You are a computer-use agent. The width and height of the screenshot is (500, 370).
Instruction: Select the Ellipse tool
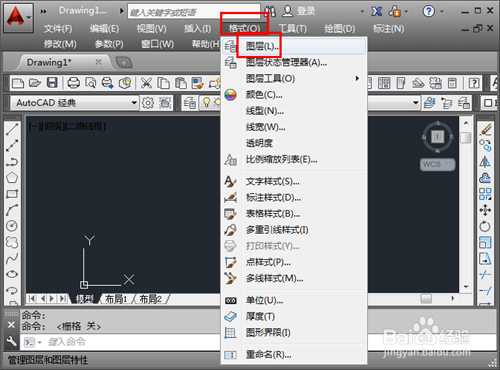tap(12, 274)
